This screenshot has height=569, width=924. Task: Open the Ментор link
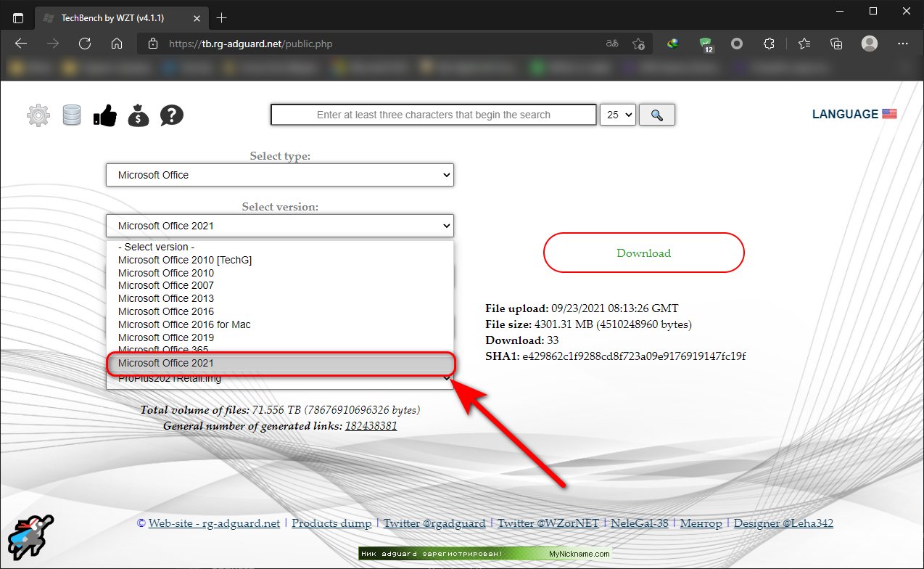click(701, 523)
